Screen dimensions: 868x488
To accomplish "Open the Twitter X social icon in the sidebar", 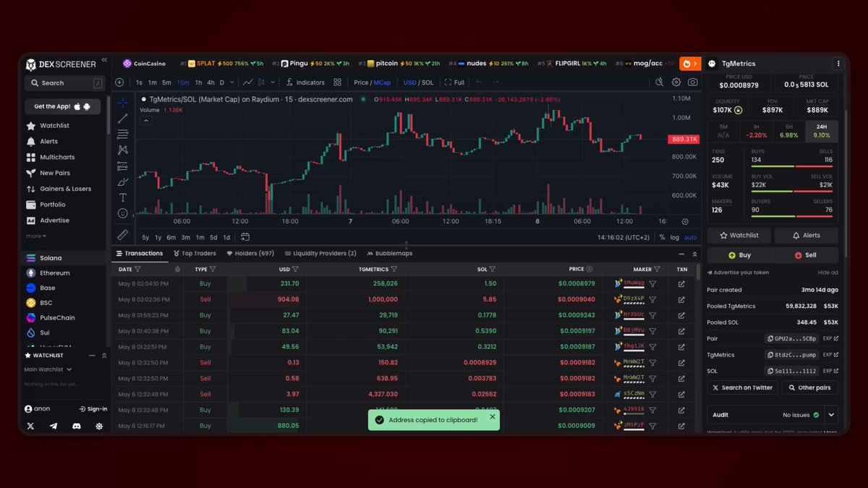I will pyautogui.click(x=30, y=427).
